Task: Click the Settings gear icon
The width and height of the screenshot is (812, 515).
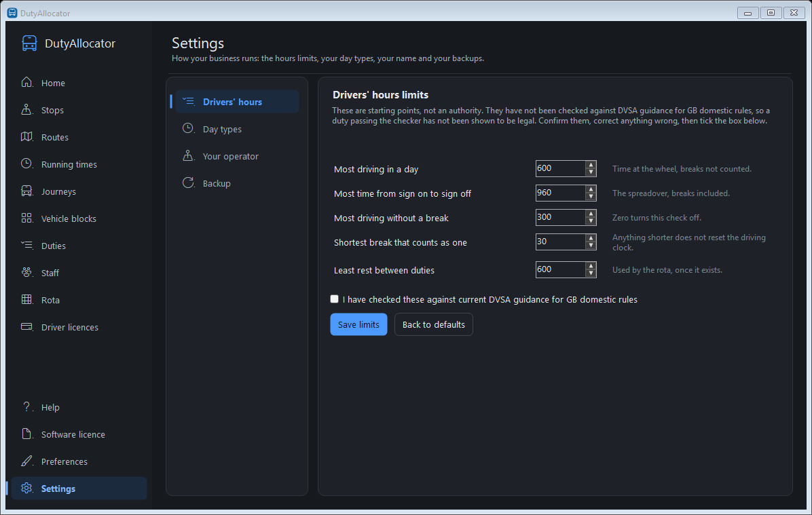Action: tap(27, 488)
